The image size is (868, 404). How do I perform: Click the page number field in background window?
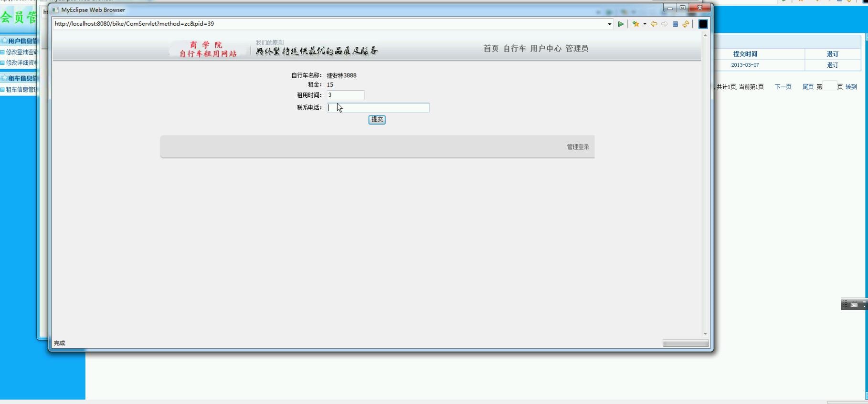830,86
